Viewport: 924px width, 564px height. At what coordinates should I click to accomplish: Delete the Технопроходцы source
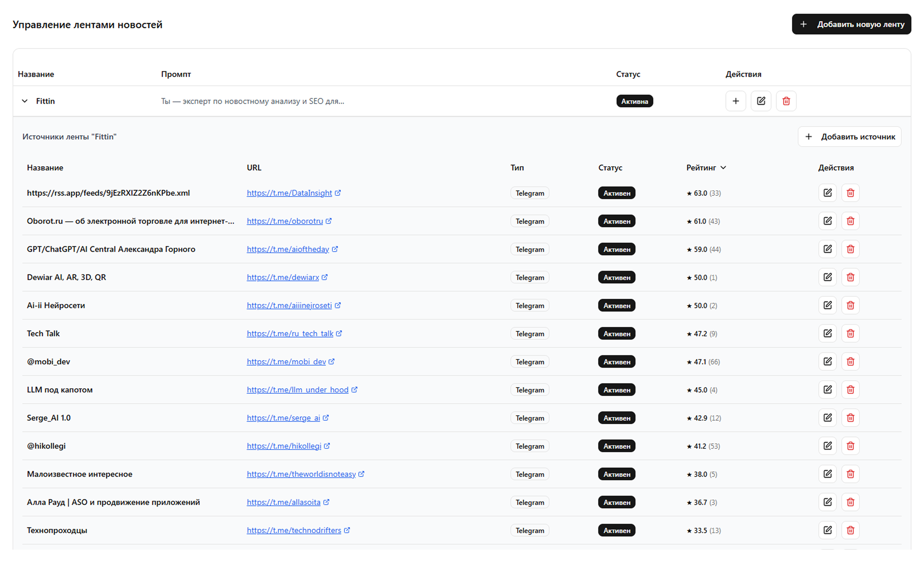pyautogui.click(x=850, y=530)
